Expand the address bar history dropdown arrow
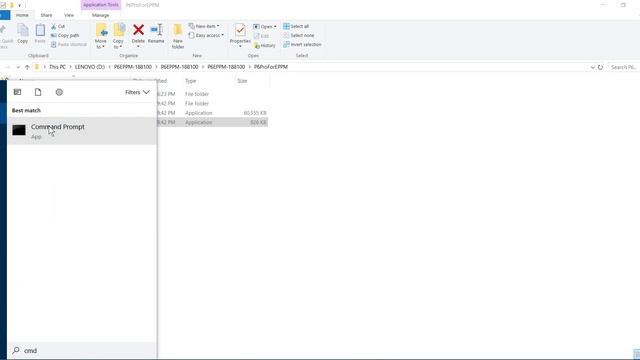This screenshot has width=640, height=360. (x=593, y=67)
